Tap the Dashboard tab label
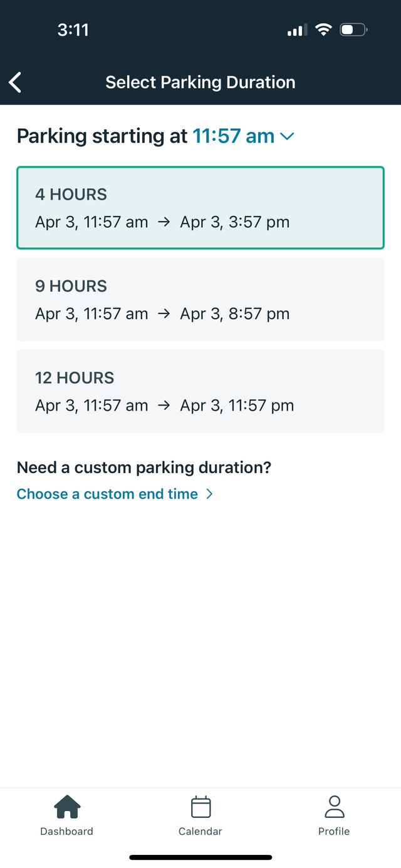 point(67,831)
